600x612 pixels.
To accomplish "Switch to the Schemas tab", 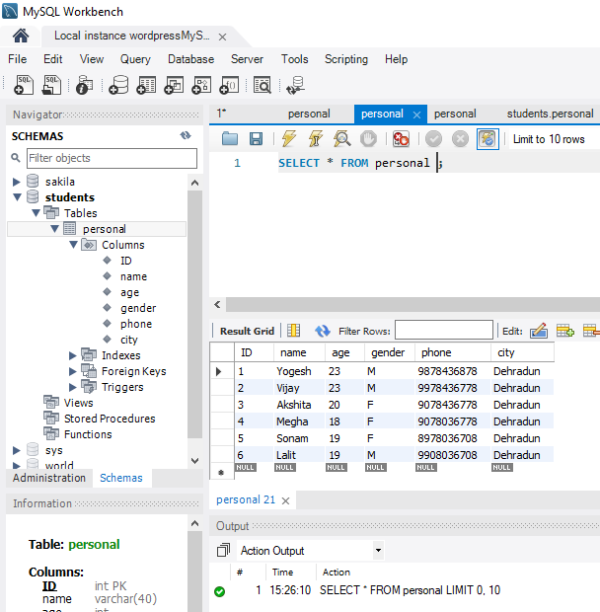I will click(x=121, y=478).
